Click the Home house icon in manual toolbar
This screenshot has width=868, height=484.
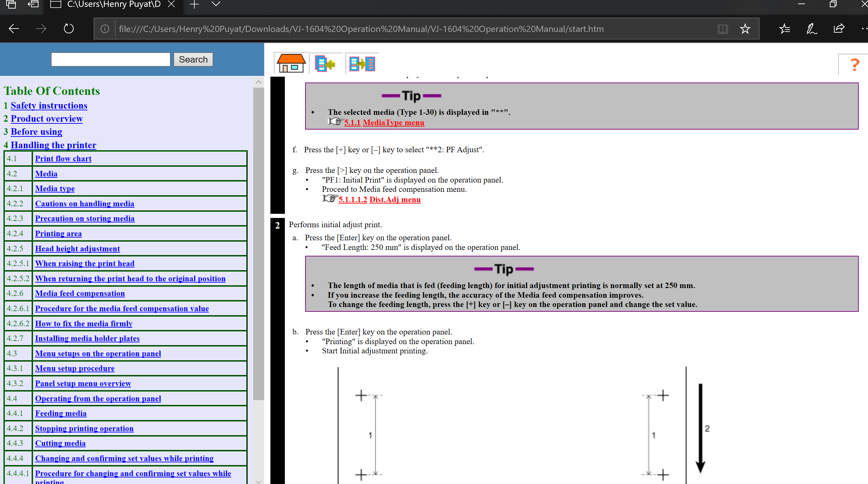click(x=291, y=63)
